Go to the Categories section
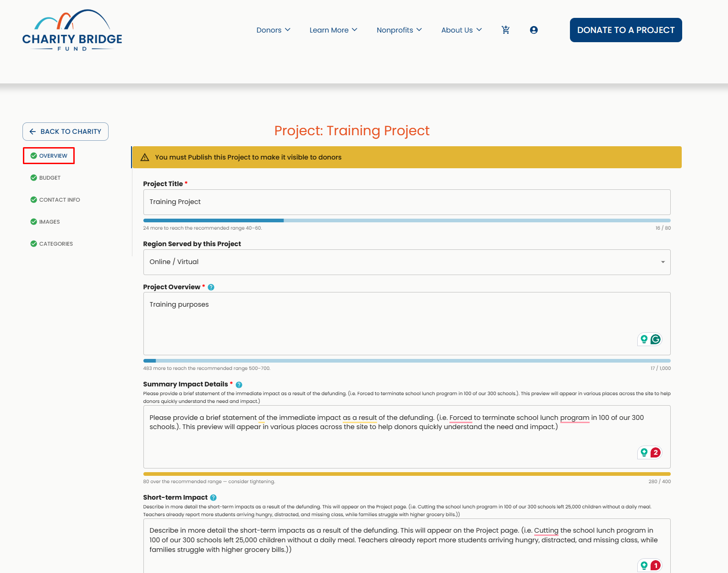This screenshot has height=573, width=728. pos(52,244)
